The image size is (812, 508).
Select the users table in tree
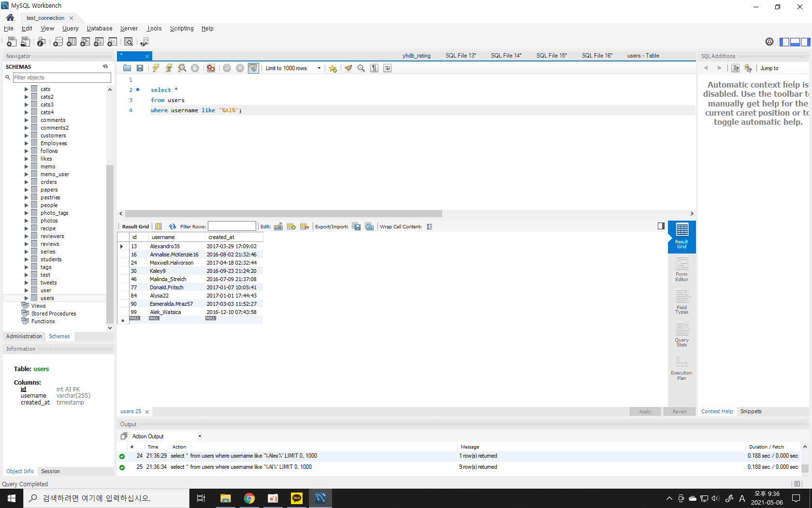47,298
